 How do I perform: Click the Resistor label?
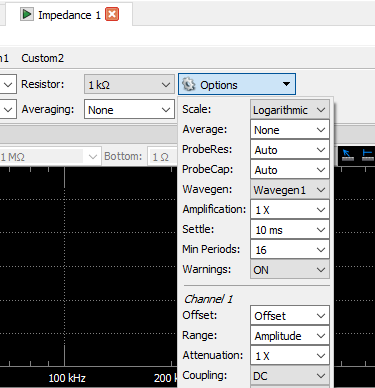(42, 84)
